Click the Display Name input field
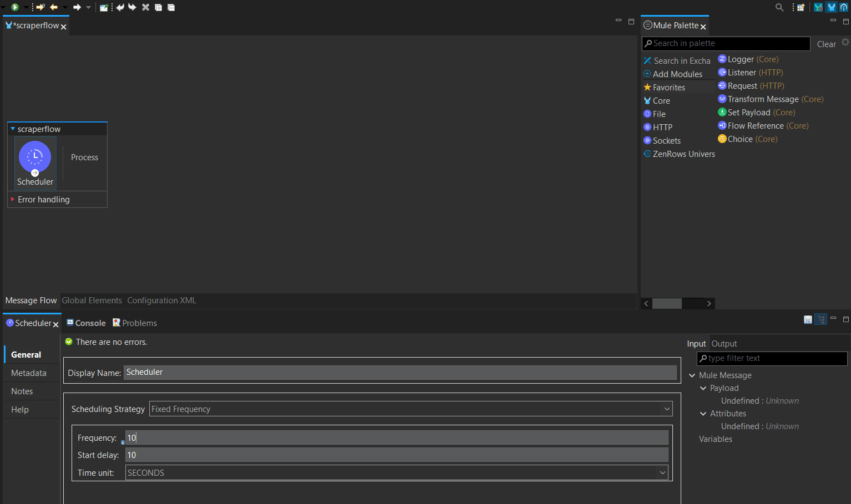The image size is (851, 504). click(400, 372)
